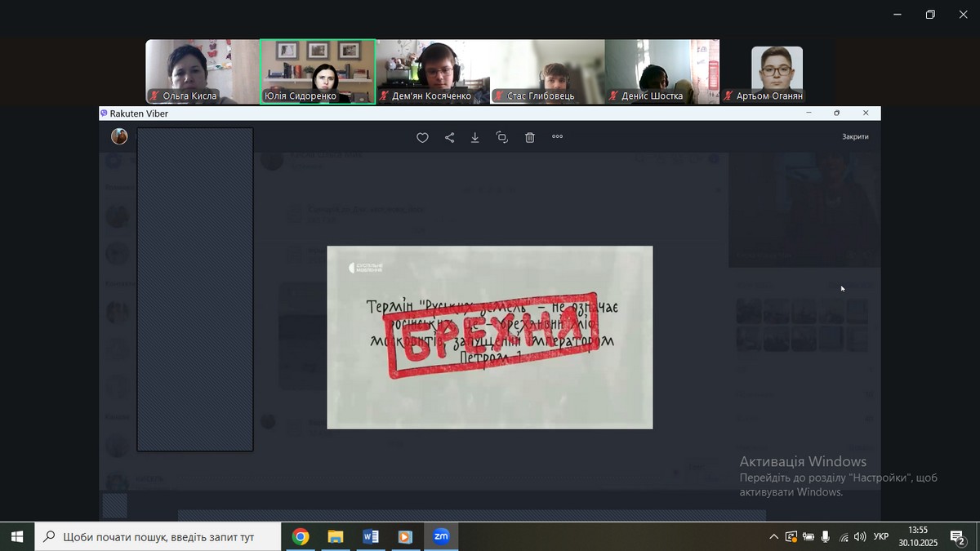Select Юлія Сидоренко video tile
980x551 pixels.
coord(318,71)
